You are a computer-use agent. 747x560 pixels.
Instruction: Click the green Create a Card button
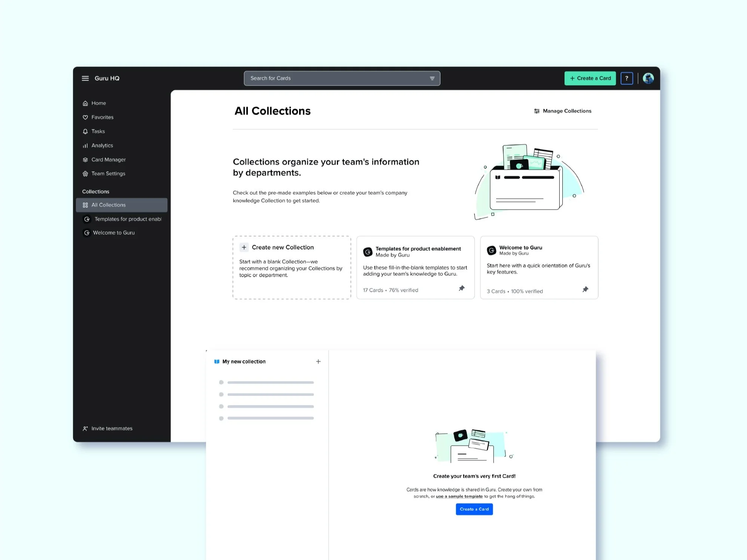point(590,78)
